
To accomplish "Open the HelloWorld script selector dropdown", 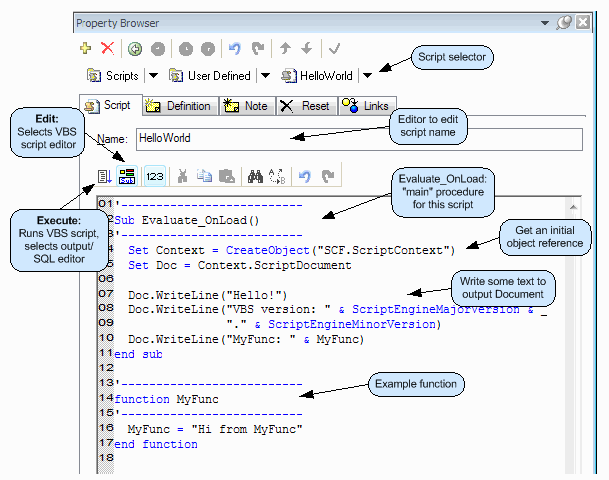I will (x=367, y=75).
